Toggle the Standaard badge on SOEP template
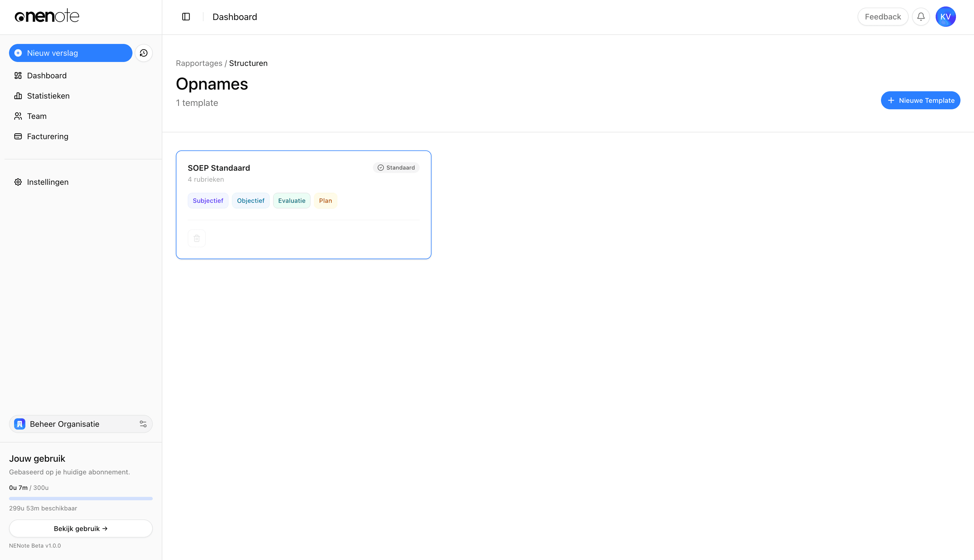 (396, 168)
